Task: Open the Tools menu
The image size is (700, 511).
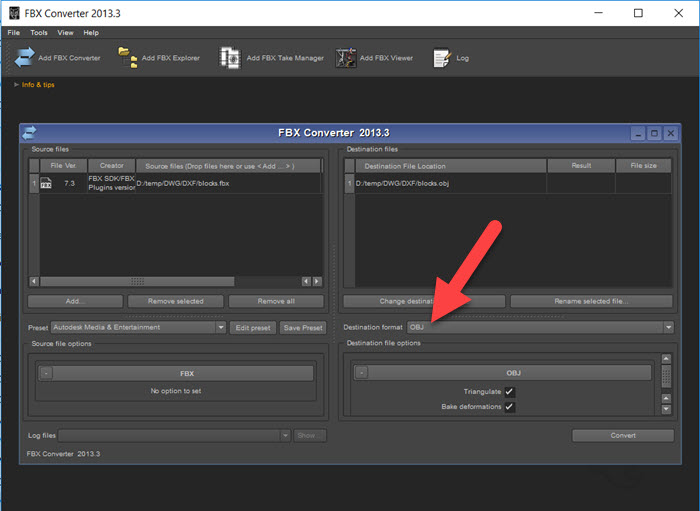Action: point(39,33)
